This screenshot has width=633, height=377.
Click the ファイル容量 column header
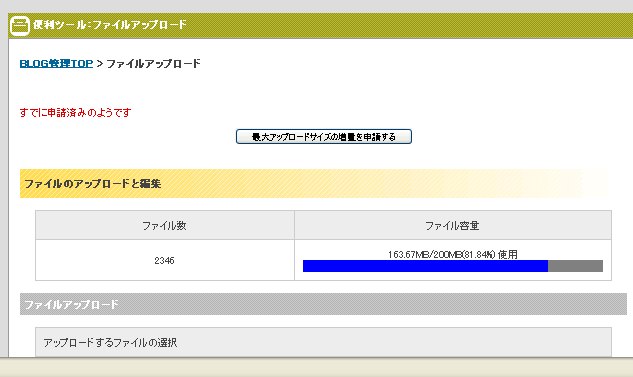453,225
